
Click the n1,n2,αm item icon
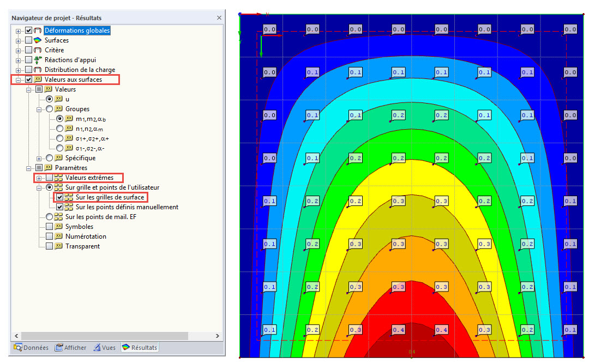click(x=69, y=129)
